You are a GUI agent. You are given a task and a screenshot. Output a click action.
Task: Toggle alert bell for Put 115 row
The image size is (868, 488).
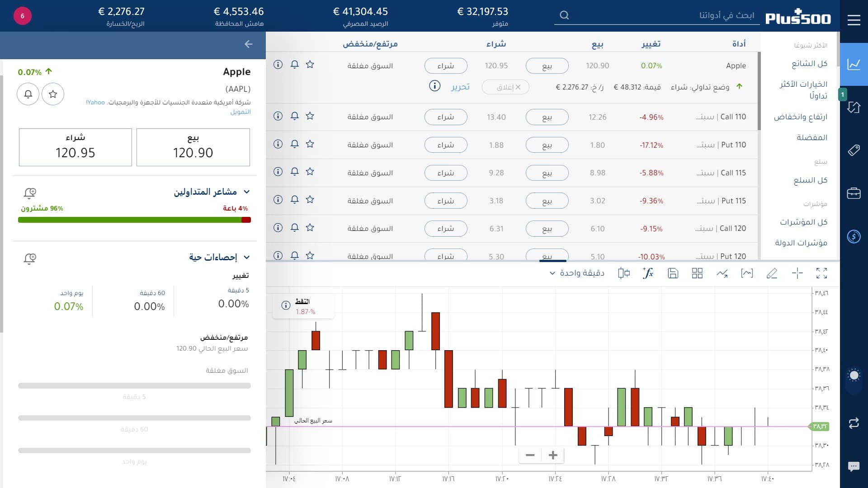click(294, 200)
